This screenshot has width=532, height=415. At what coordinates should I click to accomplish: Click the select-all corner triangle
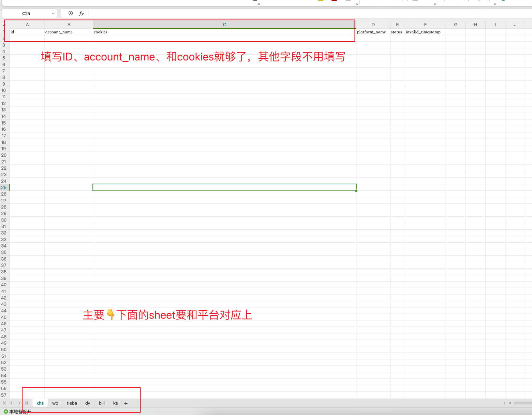(x=4, y=25)
